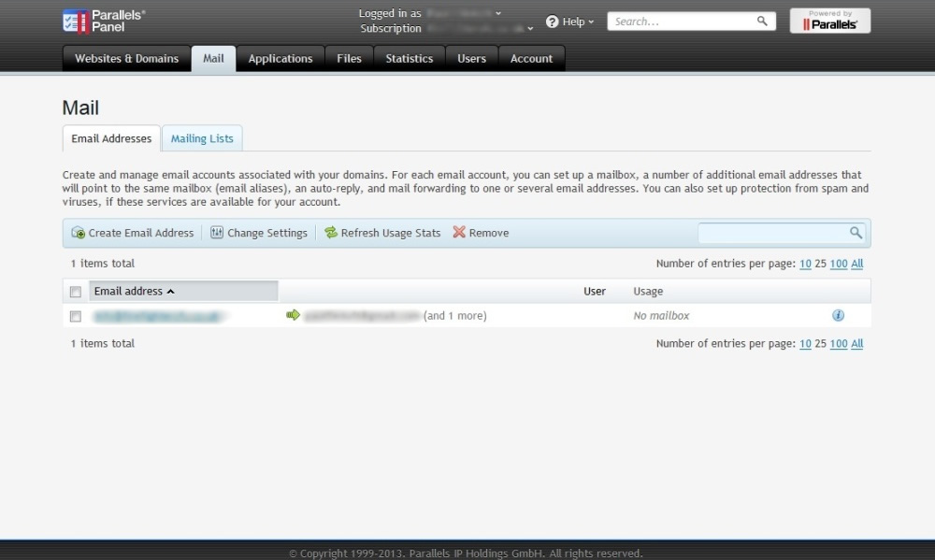Click the Refresh Usage Stats arrows icon
935x560 pixels.
[x=331, y=233]
